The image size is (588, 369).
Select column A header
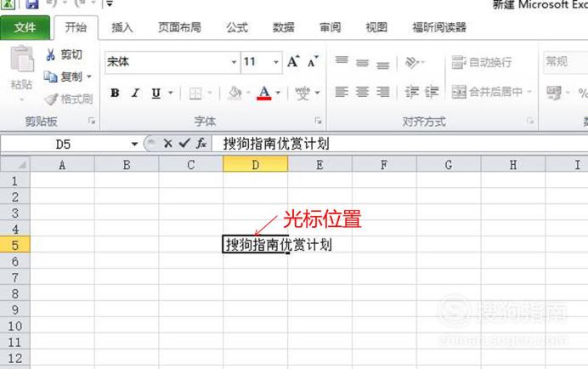(x=62, y=165)
